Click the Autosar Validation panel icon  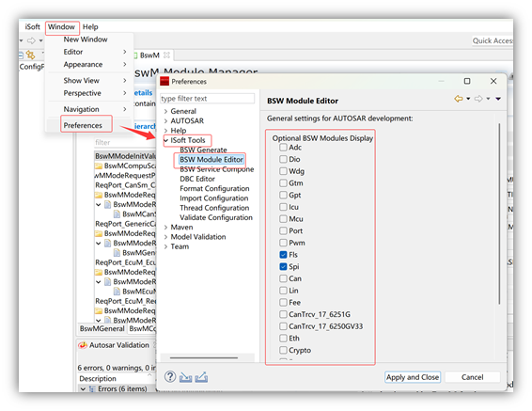point(83,345)
